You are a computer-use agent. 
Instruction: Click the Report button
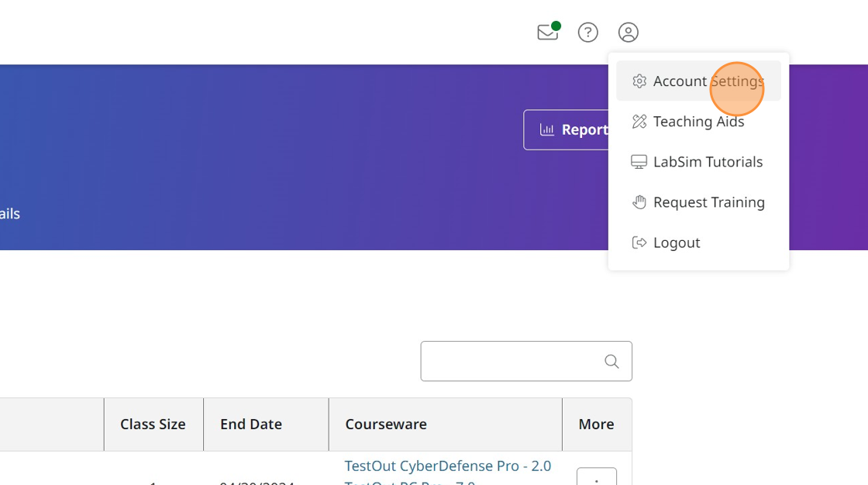(573, 129)
